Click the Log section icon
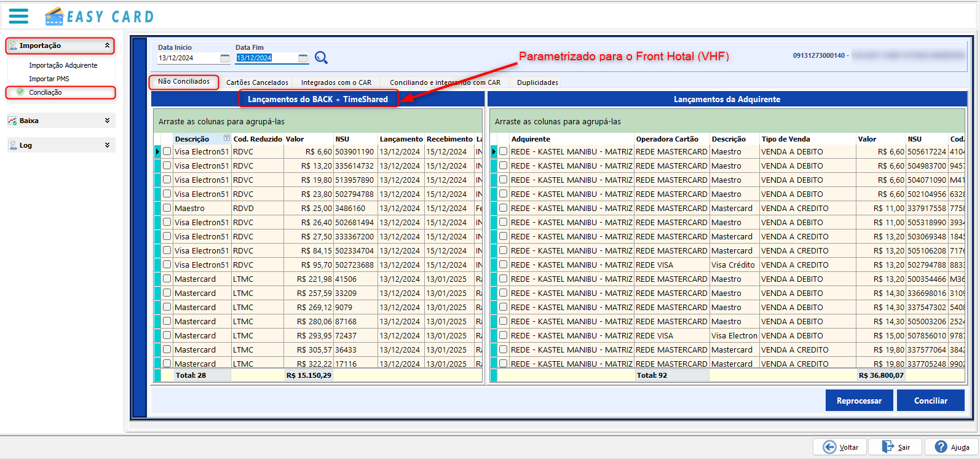Viewport: 980px width, 459px height. pos(12,145)
